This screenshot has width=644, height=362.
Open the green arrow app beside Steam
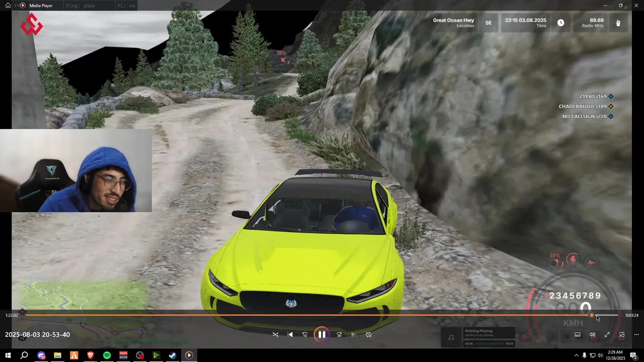156,355
